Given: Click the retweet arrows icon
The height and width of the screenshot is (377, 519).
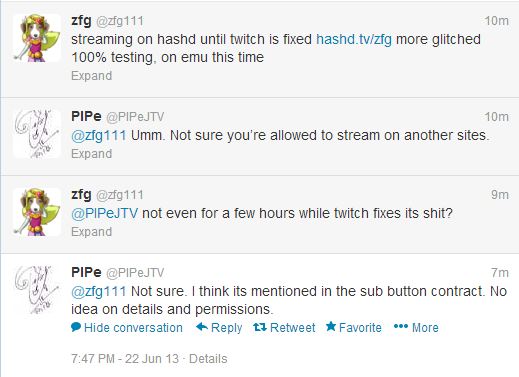Looking at the screenshot, I should tap(260, 327).
